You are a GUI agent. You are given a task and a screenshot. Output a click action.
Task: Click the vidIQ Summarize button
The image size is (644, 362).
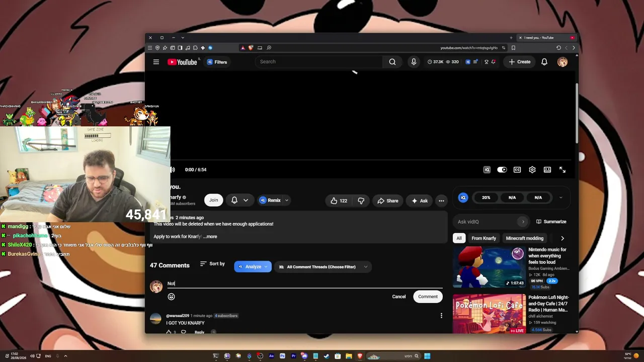point(551,222)
